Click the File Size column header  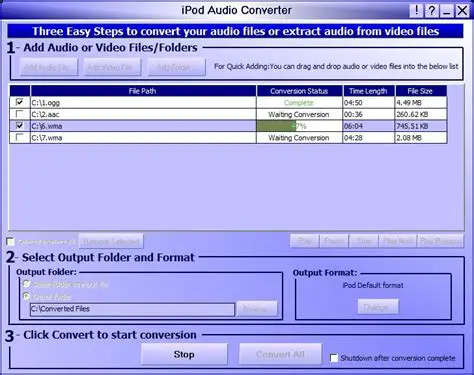coord(421,91)
